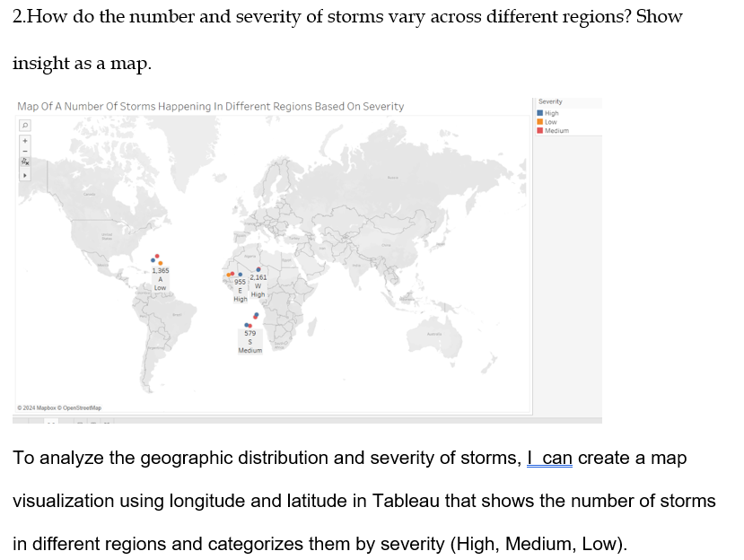Screen dimensions: 744x560
Task: Zoom in with the plus button
Action: pyautogui.click(x=26, y=140)
